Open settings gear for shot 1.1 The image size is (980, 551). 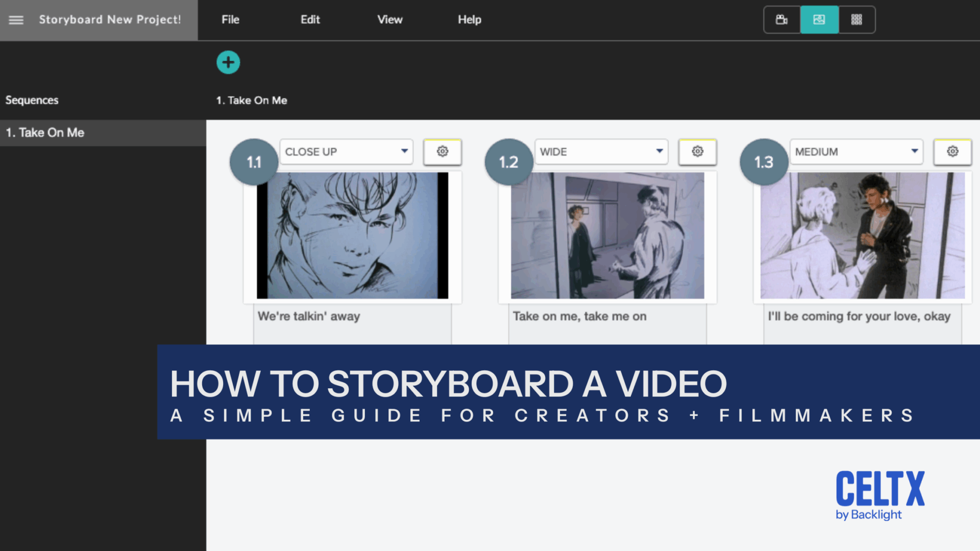(442, 152)
